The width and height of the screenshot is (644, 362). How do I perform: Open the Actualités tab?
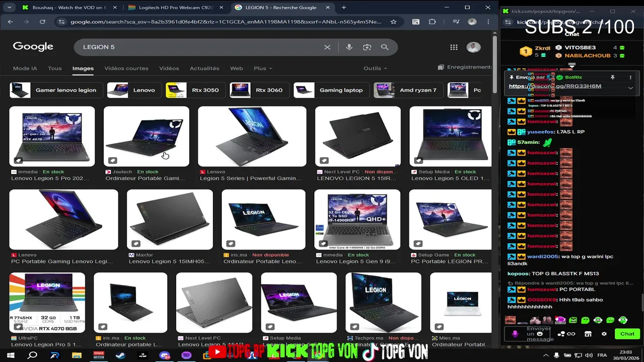(x=204, y=68)
